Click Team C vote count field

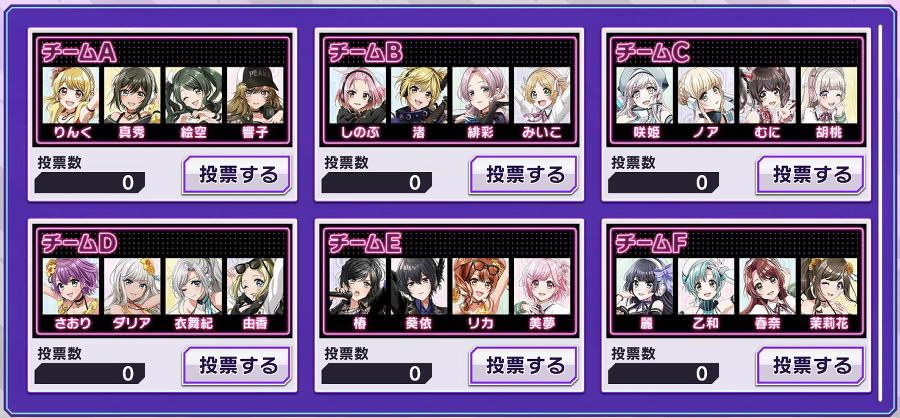click(664, 183)
